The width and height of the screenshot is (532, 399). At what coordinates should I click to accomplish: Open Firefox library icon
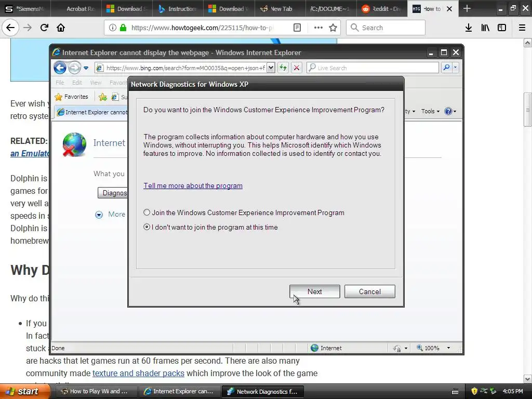tap(485, 28)
